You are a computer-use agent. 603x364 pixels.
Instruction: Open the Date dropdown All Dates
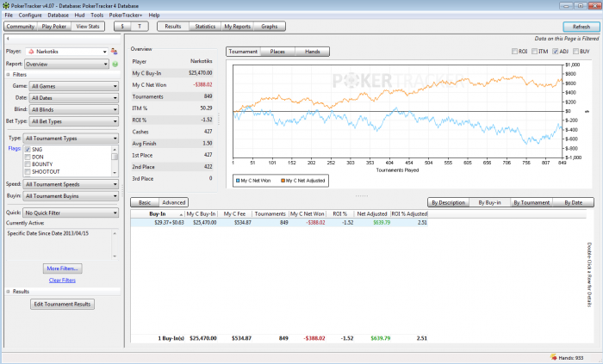tap(74, 98)
